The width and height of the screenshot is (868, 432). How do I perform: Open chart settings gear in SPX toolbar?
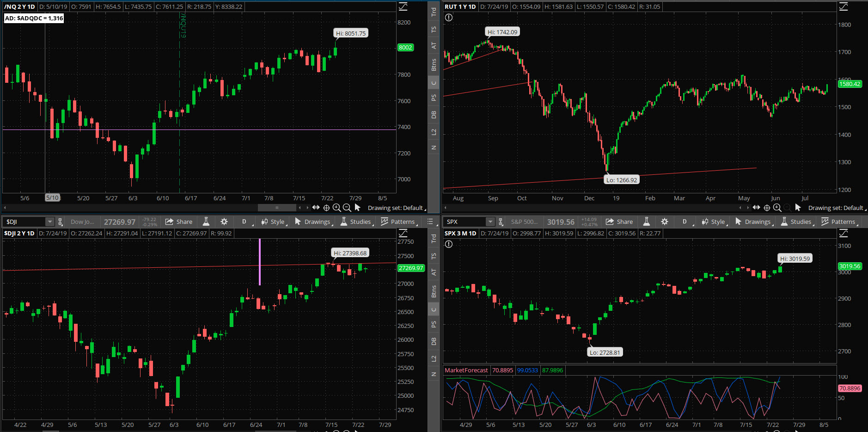pos(665,222)
